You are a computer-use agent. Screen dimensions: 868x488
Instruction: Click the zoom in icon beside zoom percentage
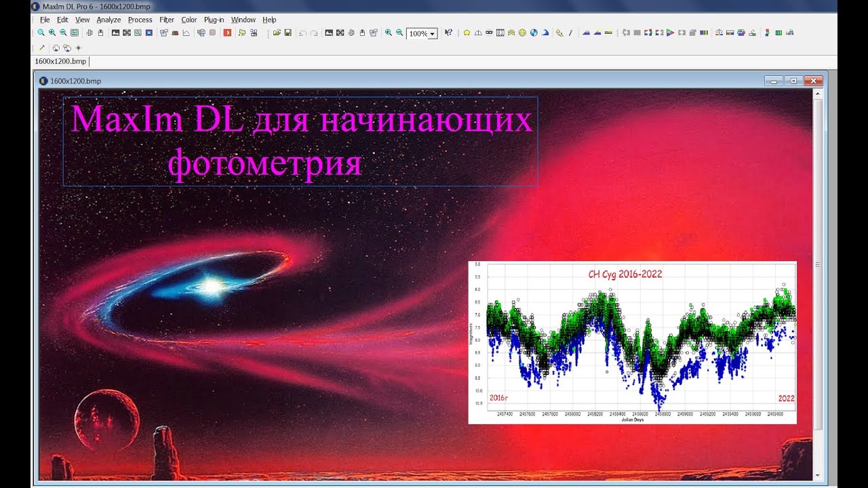pyautogui.click(x=389, y=33)
